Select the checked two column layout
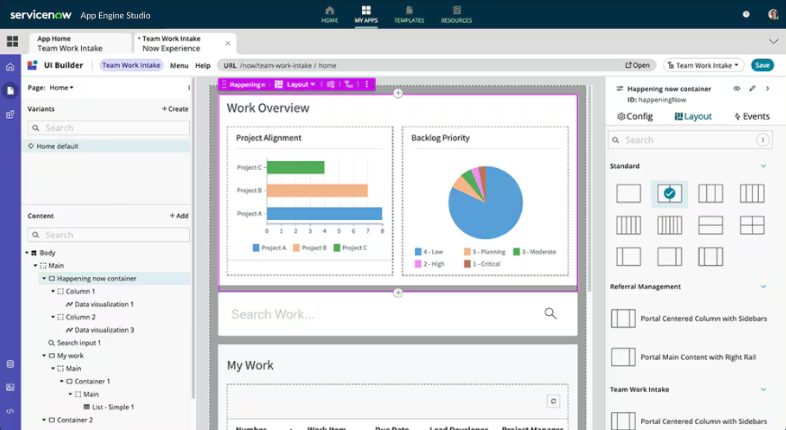 click(670, 193)
